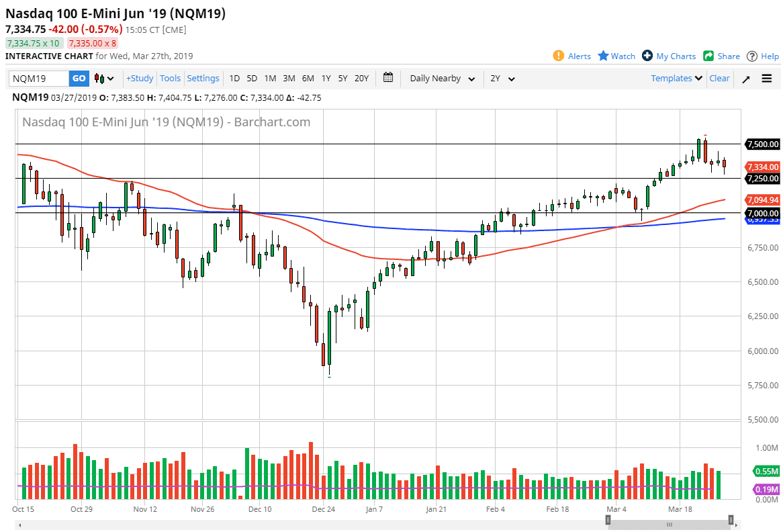Image resolution: width=781 pixels, height=532 pixels.
Task: Open the hamburger chart menu
Action: tap(766, 78)
